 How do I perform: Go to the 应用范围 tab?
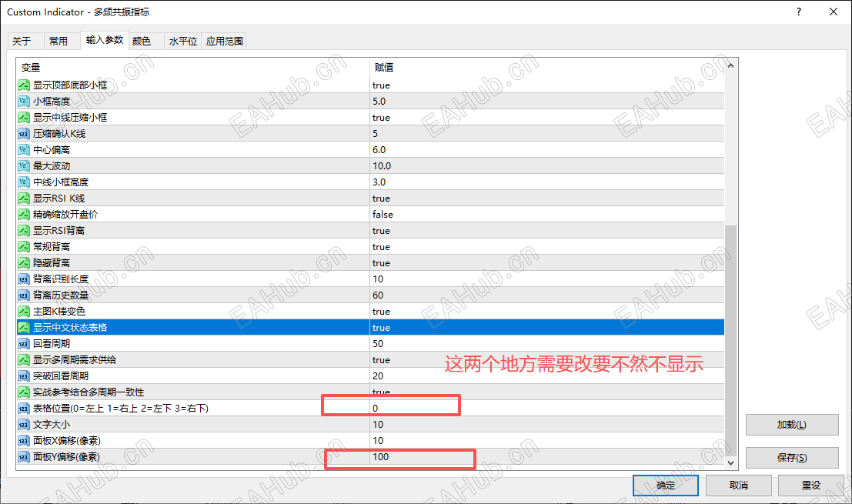point(225,42)
